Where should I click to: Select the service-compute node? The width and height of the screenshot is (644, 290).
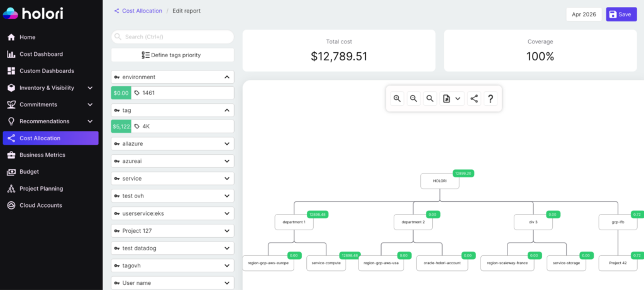(326, 264)
